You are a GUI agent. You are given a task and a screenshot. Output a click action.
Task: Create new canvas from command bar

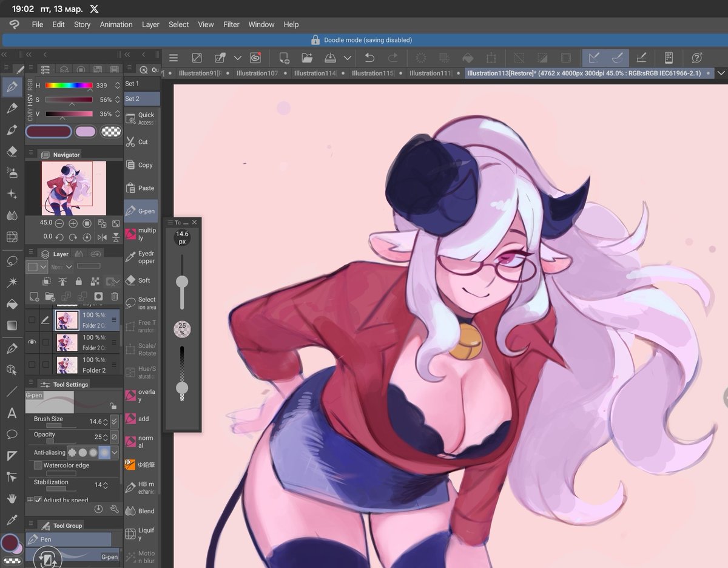284,58
